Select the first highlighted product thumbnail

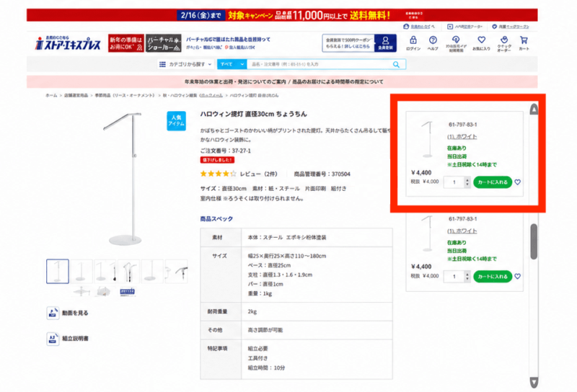58,272
